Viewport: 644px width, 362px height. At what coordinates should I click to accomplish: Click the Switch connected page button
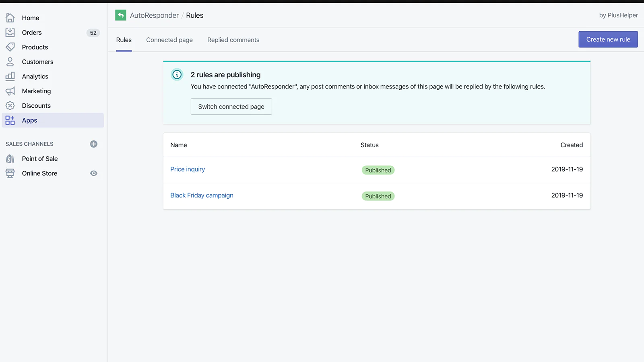(231, 107)
